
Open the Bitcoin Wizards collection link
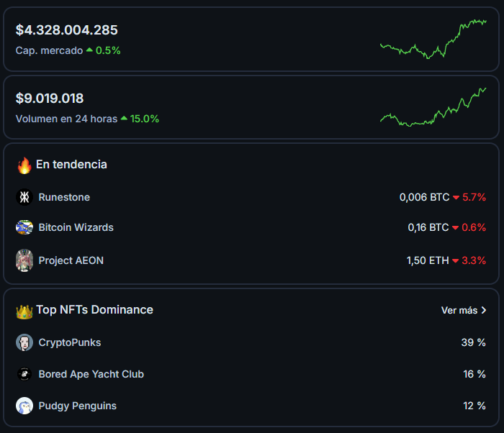76,227
